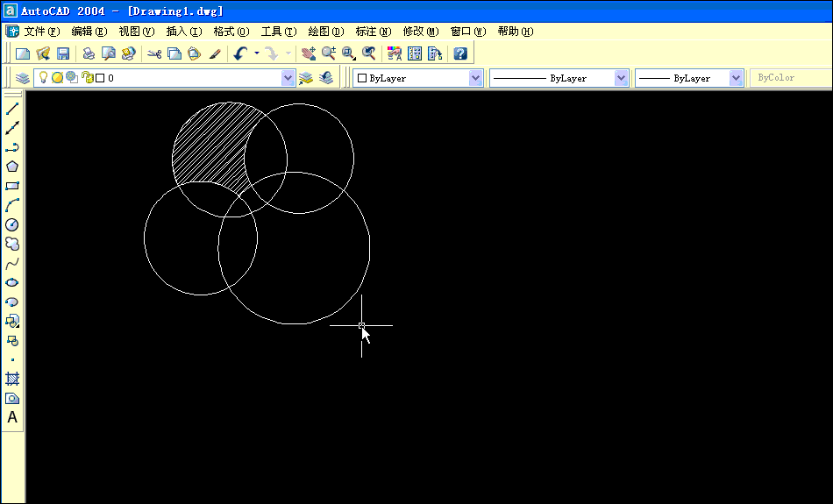Screen dimensions: 833x504
Task: Open the Undo history dropdown arrow
Action: [x=257, y=53]
